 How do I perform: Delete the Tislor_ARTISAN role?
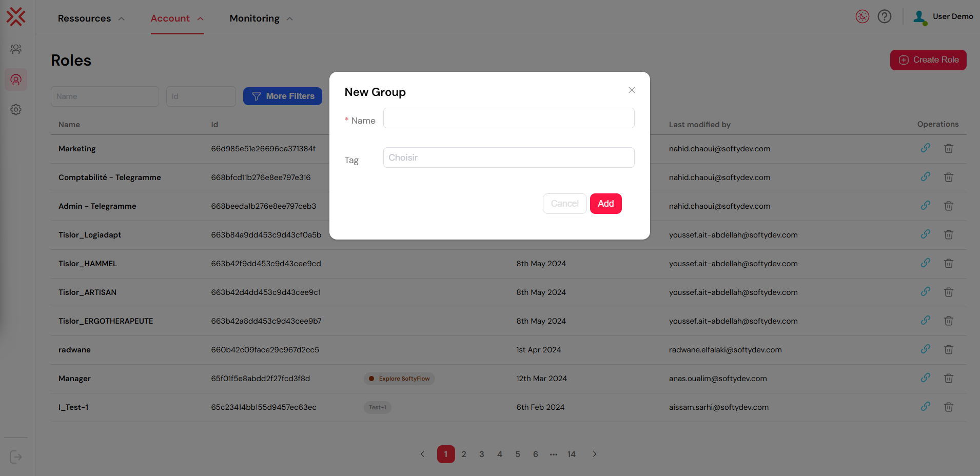click(949, 292)
